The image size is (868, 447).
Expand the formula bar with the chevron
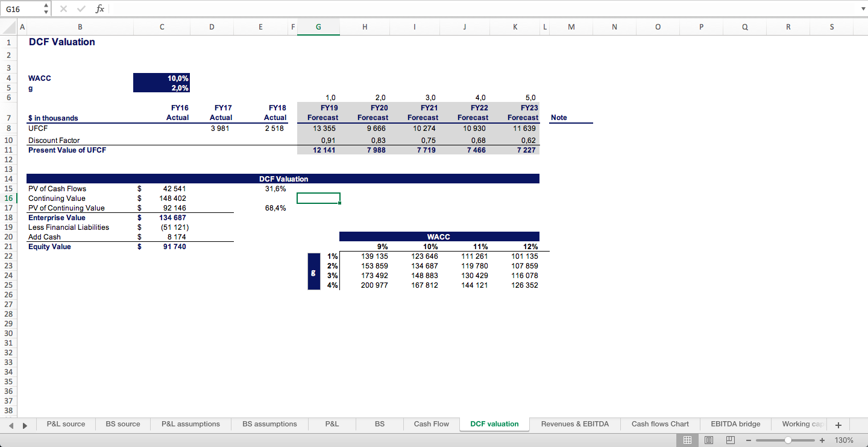[x=862, y=8]
